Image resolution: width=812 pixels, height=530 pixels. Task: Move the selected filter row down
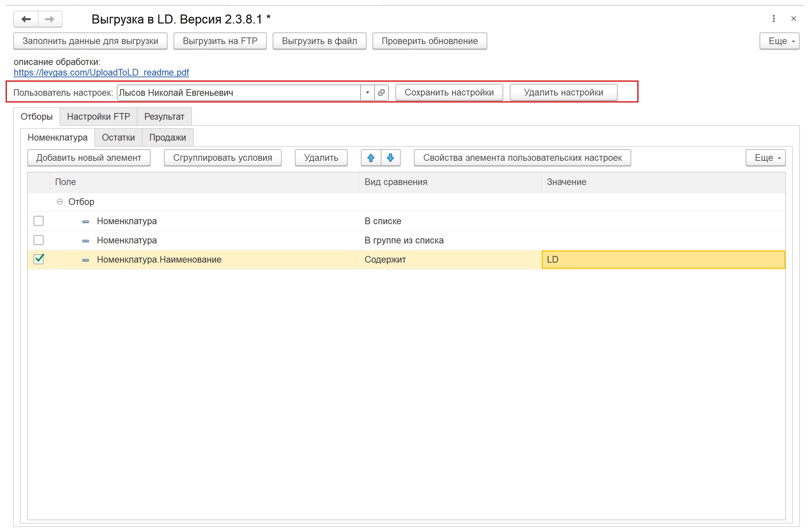pyautogui.click(x=390, y=158)
